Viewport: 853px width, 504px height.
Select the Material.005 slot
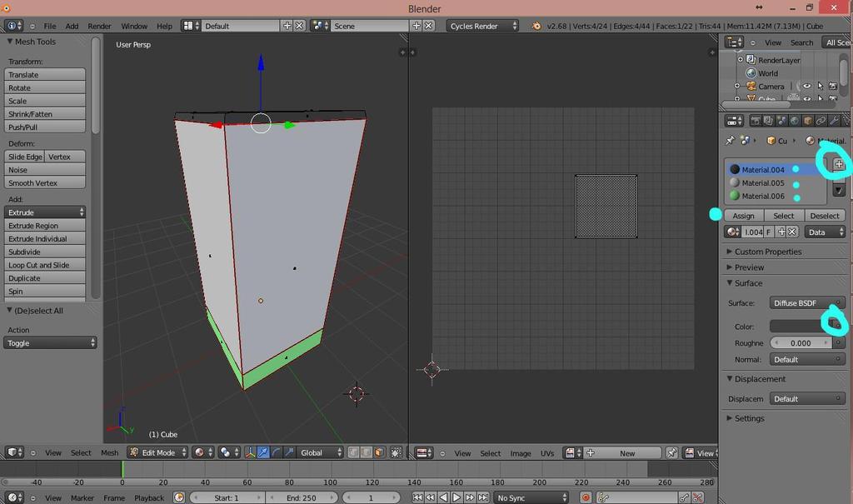click(776, 183)
